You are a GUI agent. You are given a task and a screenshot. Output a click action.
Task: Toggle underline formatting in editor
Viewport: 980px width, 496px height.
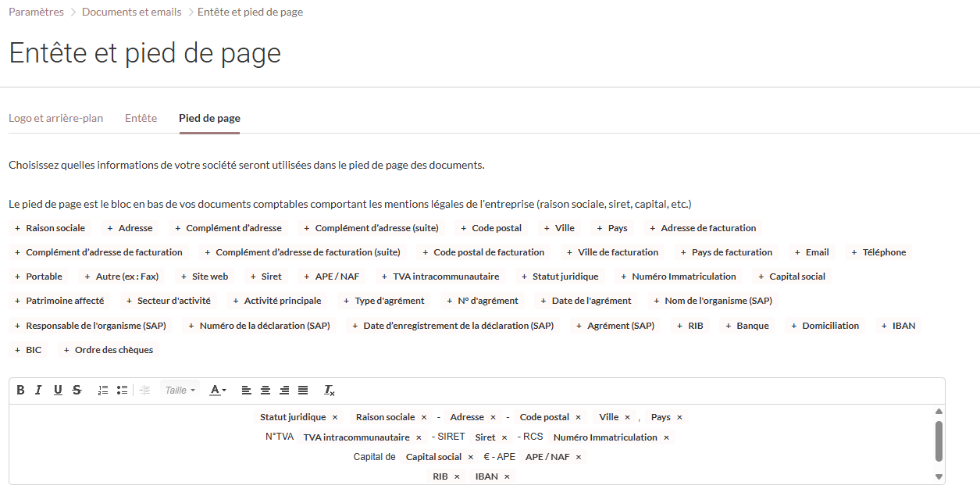(58, 390)
